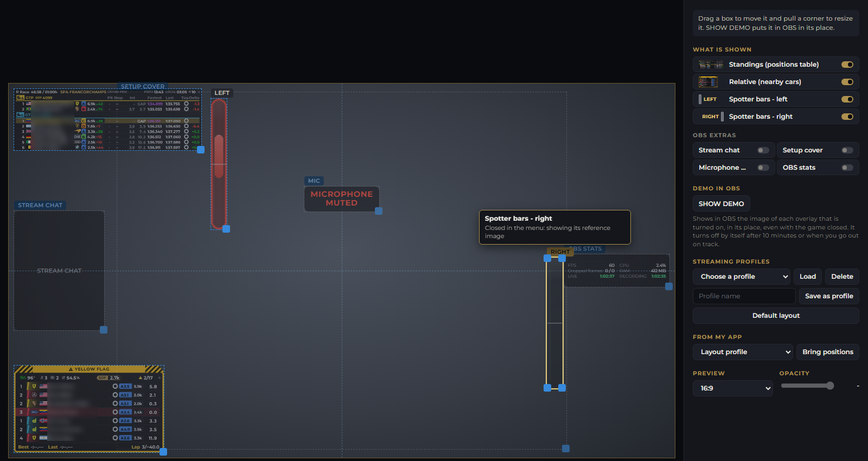Screen dimensions: 868x461
Task: Switch off Spotter bars - right
Action: tap(847, 117)
